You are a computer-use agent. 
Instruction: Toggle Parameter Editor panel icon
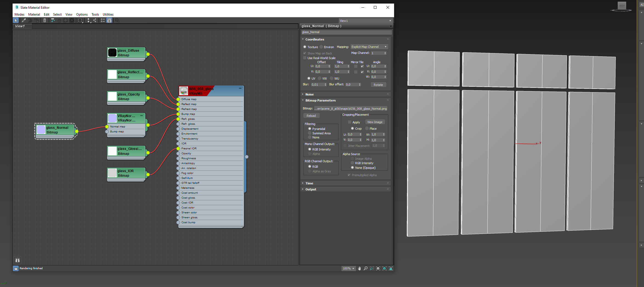point(109,21)
